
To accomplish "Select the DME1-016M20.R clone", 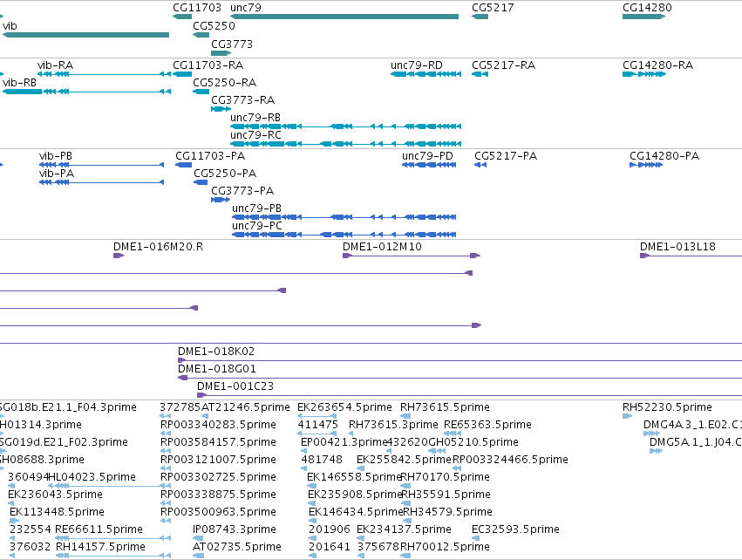I will (119, 256).
